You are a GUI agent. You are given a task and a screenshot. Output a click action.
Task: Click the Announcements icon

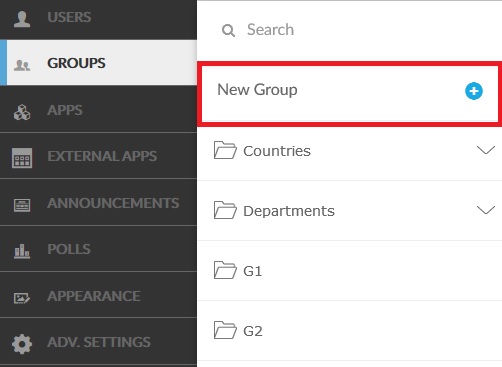point(22,205)
